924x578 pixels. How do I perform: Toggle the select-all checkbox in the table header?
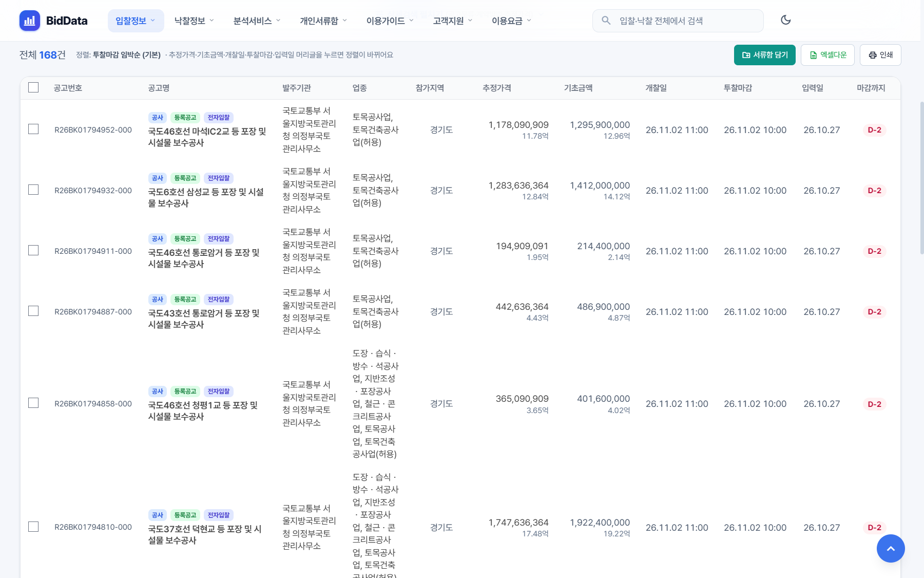[x=33, y=87]
